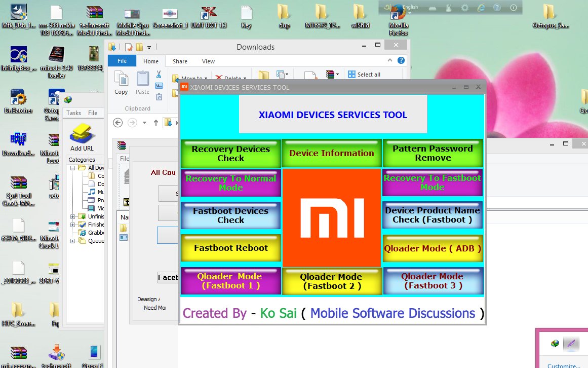
Task: Open the File tab in Downloads window
Action: [122, 61]
